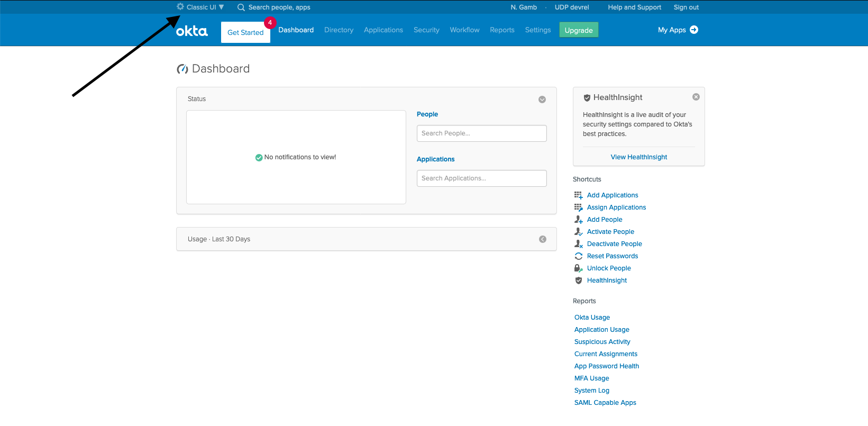868x426 pixels.
Task: Switch to the Get Started tab
Action: [x=245, y=32]
